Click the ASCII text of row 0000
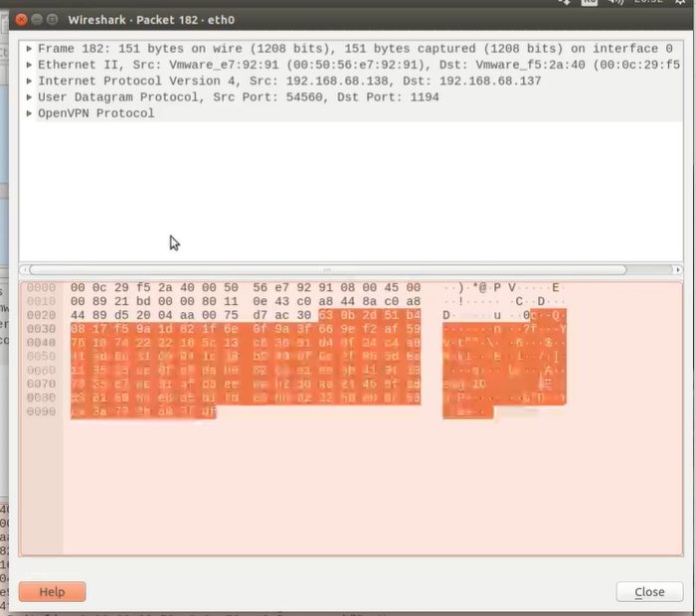The height and width of the screenshot is (616, 696). coord(504,288)
